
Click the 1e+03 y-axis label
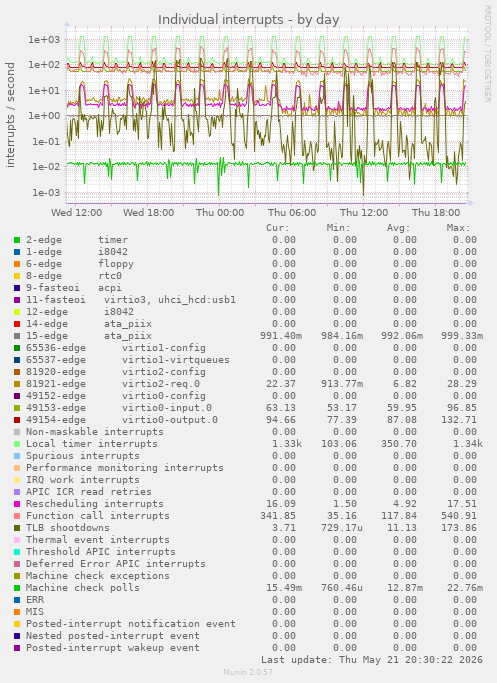(x=44, y=40)
